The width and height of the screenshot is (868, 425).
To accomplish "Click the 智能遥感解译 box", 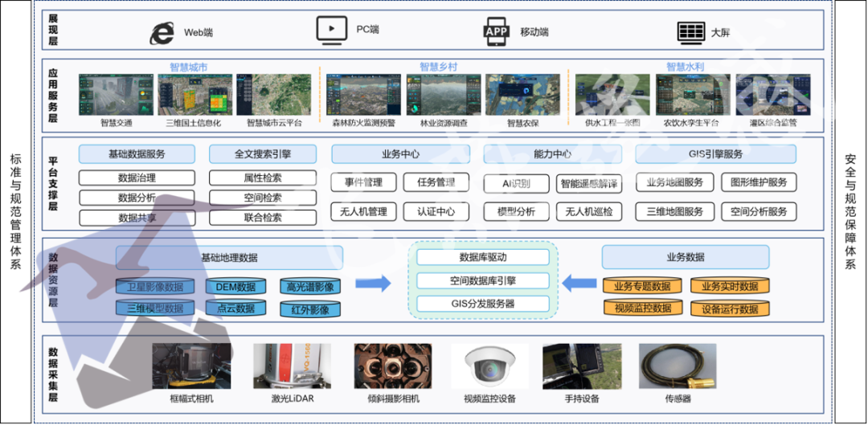I will point(589,183).
